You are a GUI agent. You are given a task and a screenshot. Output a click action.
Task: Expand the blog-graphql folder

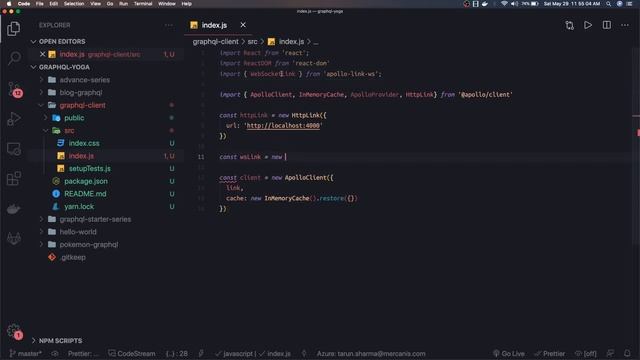[81, 93]
